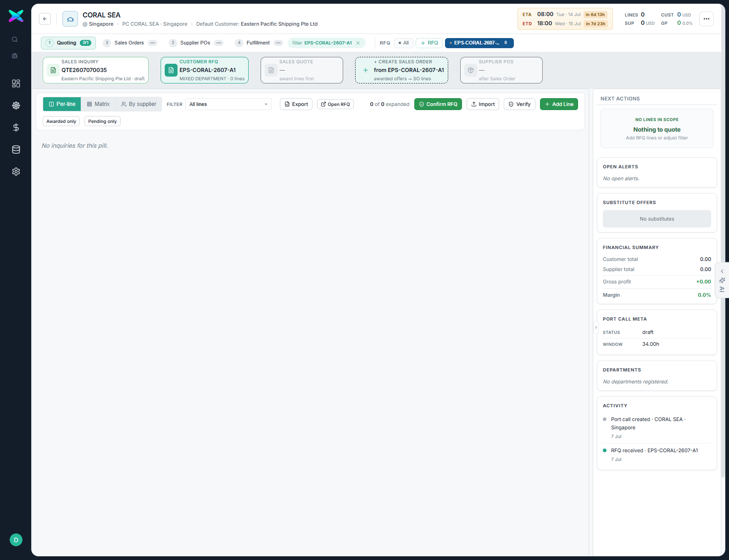Click the Open RFQ button

point(335,104)
